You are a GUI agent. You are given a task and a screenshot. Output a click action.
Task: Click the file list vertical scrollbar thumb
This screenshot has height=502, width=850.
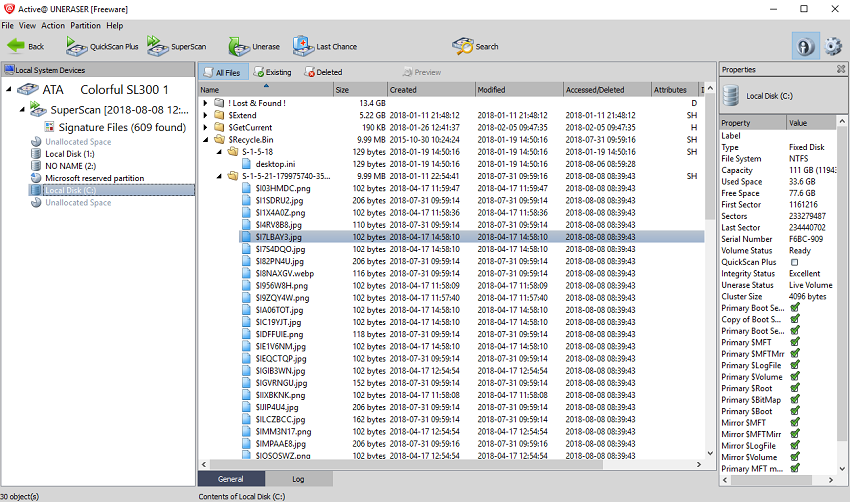point(710,157)
